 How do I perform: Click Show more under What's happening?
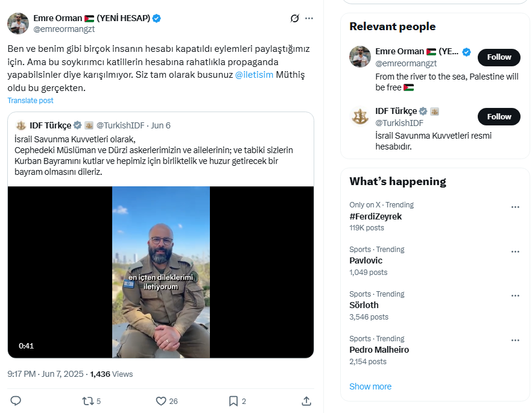370,386
